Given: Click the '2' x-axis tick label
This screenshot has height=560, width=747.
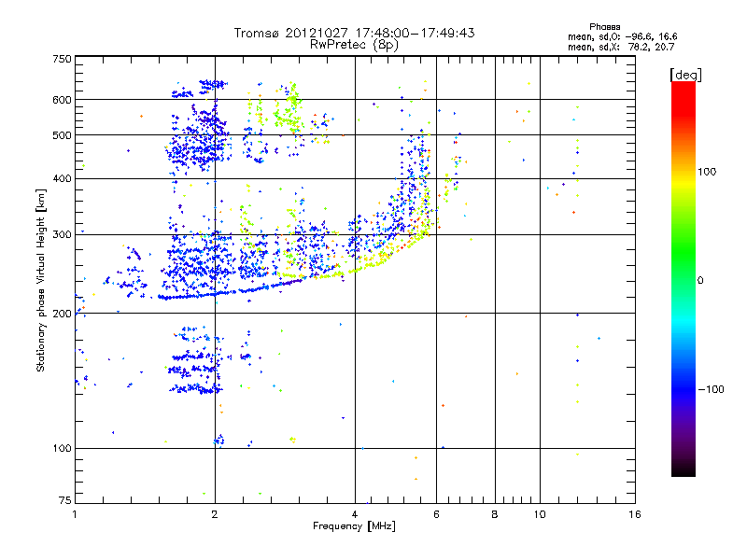Looking at the screenshot, I should pos(215,514).
